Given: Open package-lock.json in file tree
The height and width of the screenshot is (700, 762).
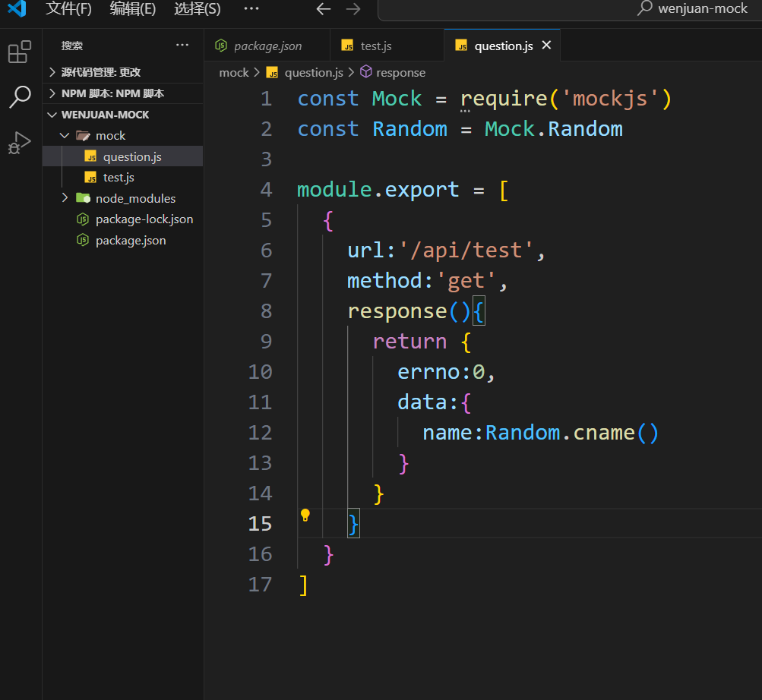Looking at the screenshot, I should (x=123, y=219).
